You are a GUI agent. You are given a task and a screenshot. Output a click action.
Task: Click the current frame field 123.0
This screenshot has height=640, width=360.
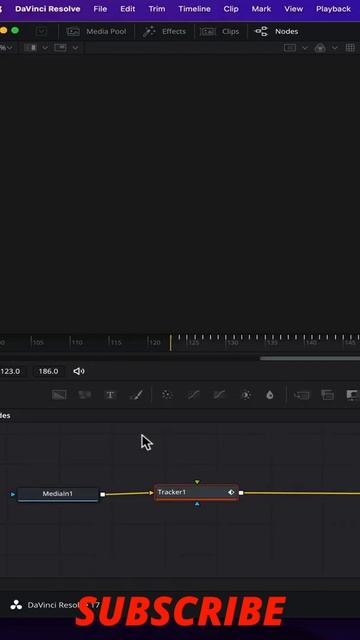[11, 371]
